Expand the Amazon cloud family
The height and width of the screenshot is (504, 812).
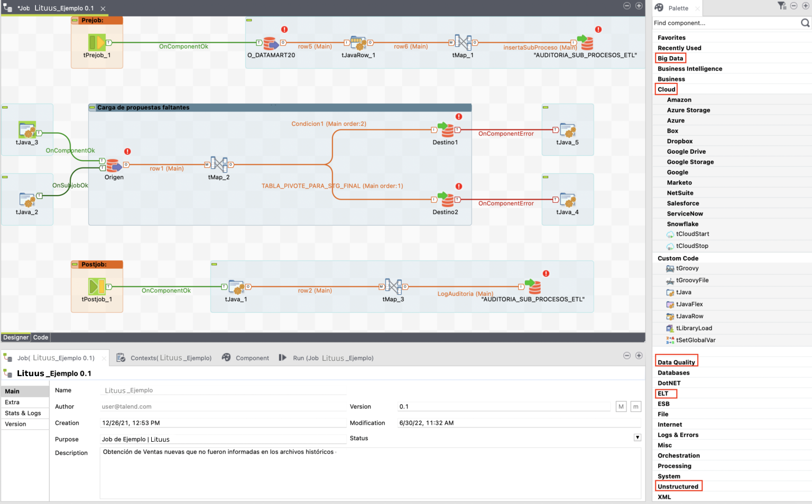click(x=679, y=100)
